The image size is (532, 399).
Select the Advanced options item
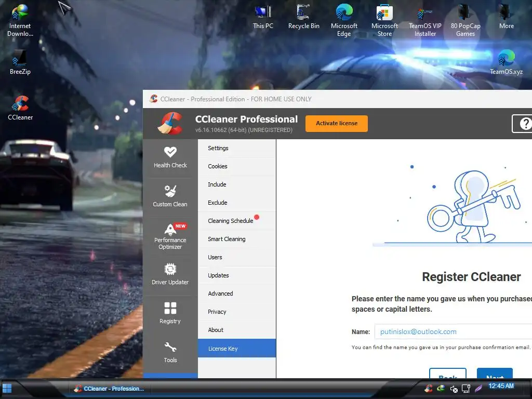pos(237,294)
